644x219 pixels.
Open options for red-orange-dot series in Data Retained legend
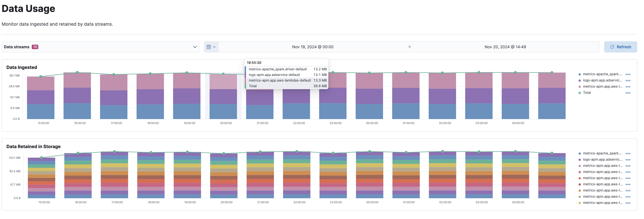coord(628,178)
